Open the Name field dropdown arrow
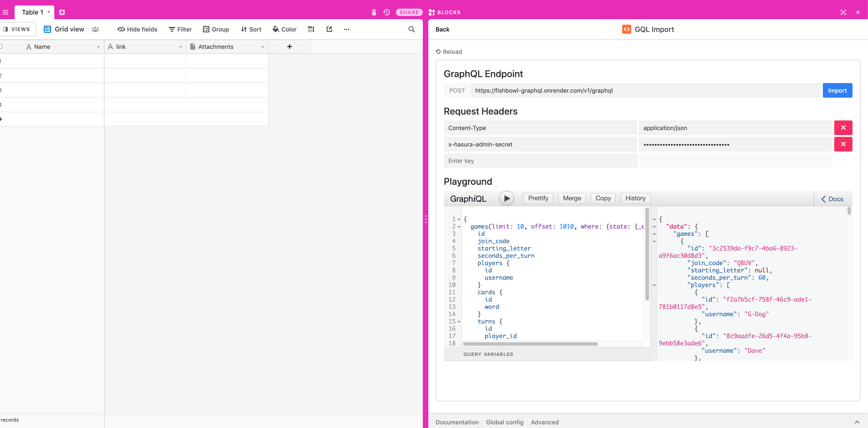868x428 pixels. pos(98,47)
